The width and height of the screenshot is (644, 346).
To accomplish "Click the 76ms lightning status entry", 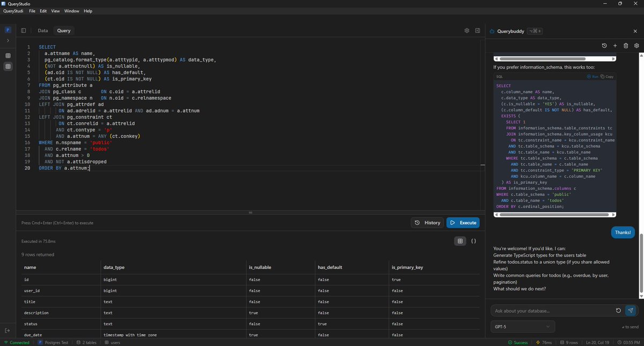I will (x=544, y=342).
